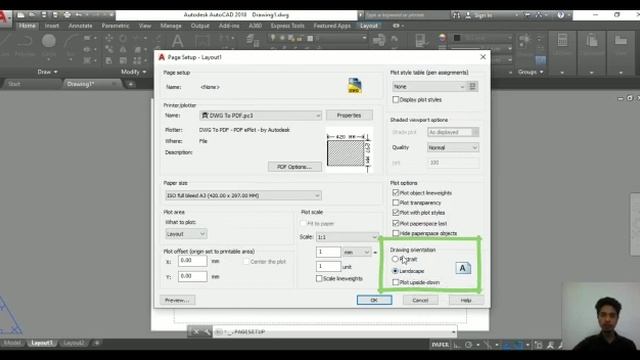Click the command line customize wrench icon
Screen dimensions: 640x360
207,332
